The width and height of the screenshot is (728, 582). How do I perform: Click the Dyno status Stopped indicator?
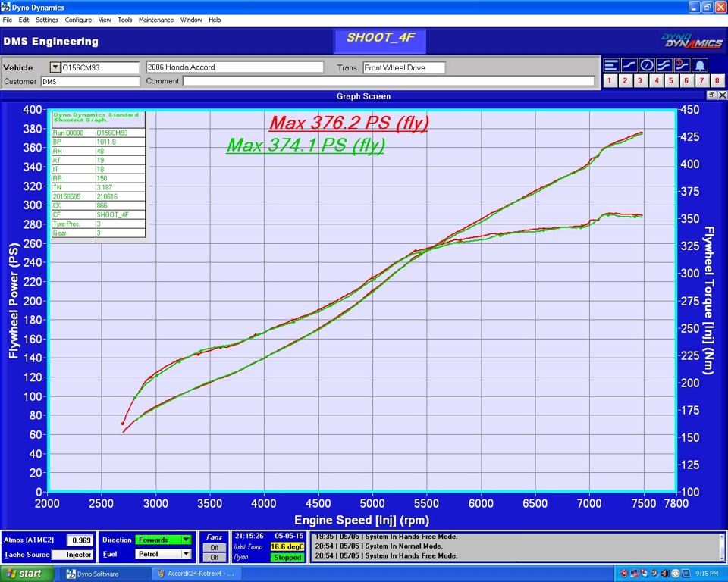(x=287, y=558)
